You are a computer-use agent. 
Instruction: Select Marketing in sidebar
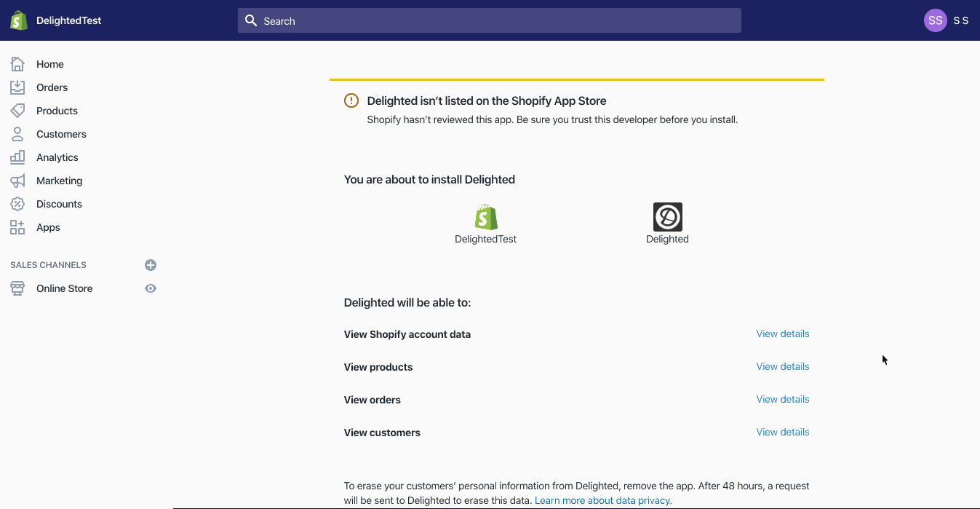[60, 181]
